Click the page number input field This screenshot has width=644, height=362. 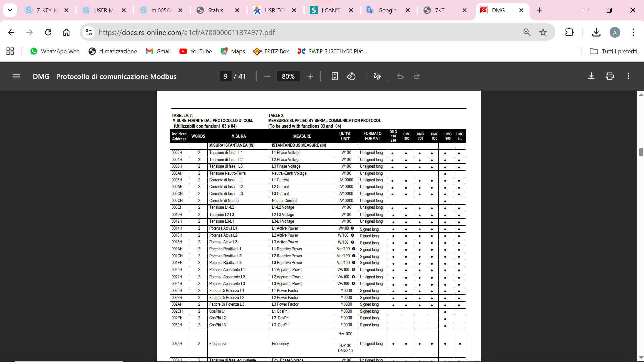pos(225,76)
